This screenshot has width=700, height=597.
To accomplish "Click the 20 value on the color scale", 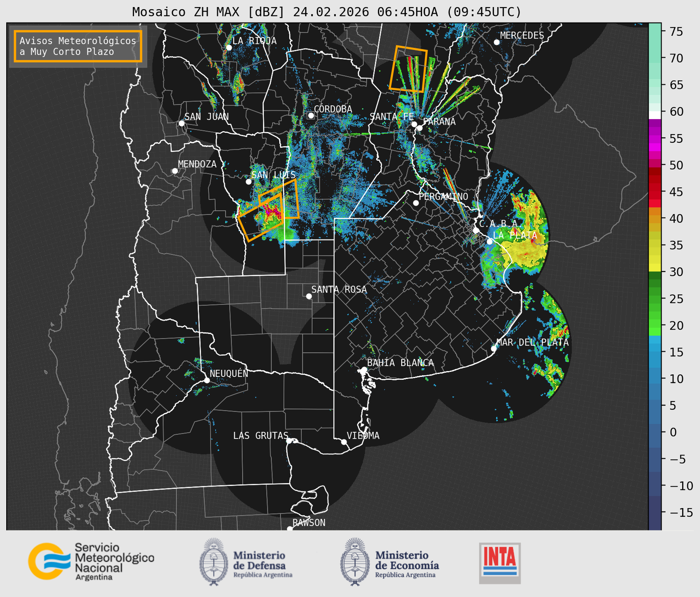I will tap(676, 325).
